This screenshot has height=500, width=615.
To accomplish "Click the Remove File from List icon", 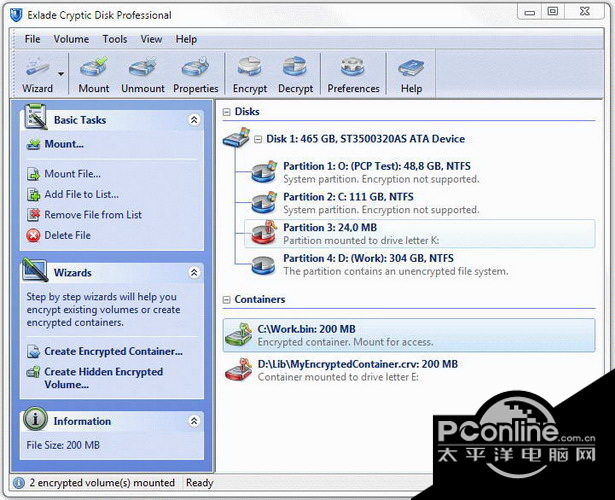I will point(33,215).
